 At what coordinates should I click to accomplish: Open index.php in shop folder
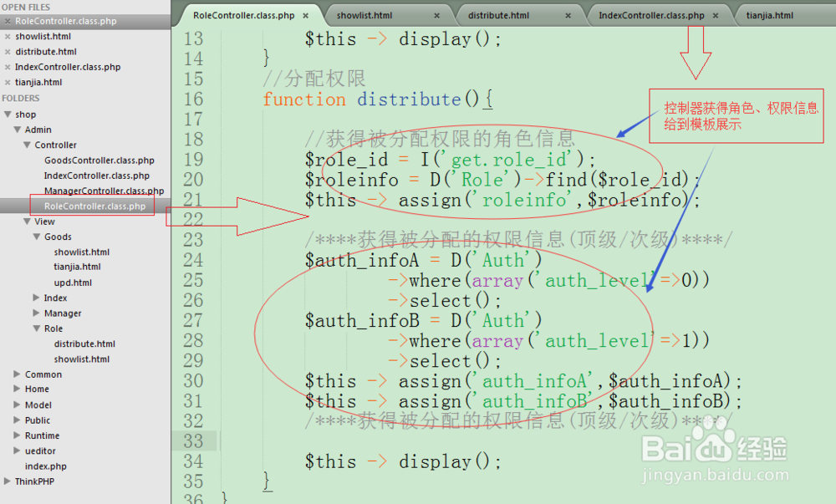coord(46,466)
